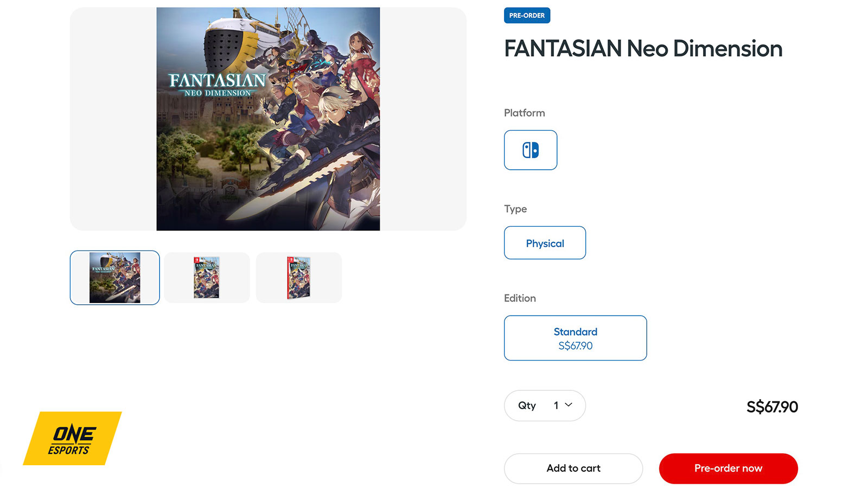Click the PRE-ORDER badge
The width and height of the screenshot is (868, 488).
click(527, 15)
